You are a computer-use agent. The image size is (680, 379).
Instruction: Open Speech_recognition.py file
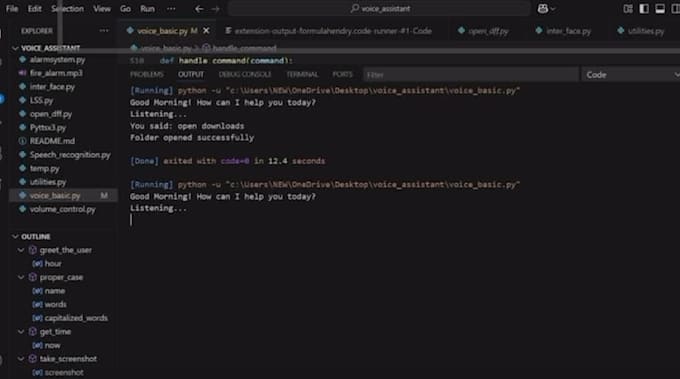(x=70, y=155)
